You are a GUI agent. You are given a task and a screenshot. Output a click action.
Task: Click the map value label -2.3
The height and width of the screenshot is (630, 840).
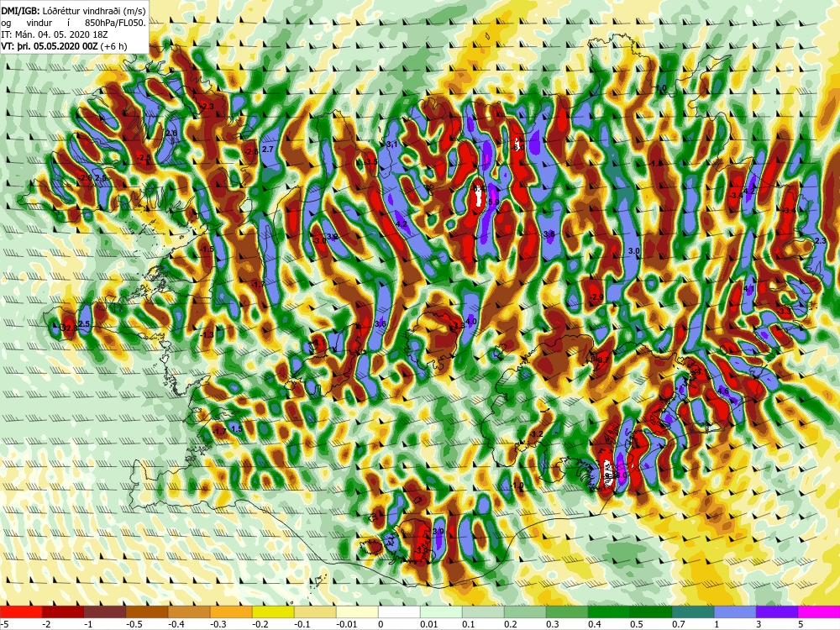pos(207,107)
